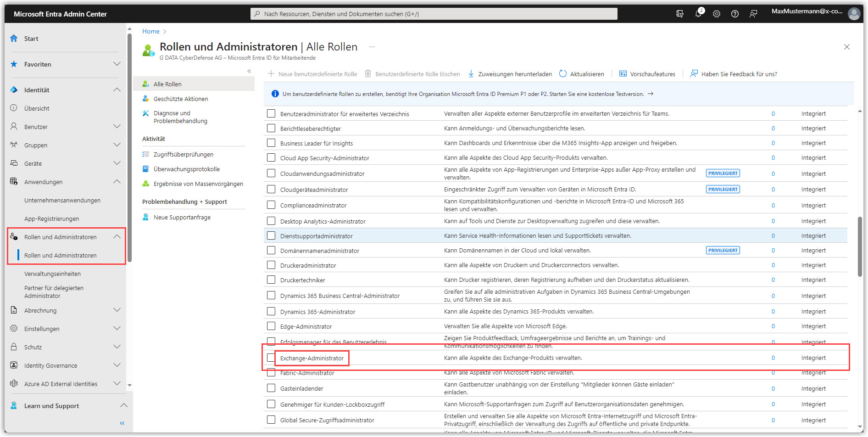Click the Benutzer person icon
Image resolution: width=868 pixels, height=437 pixels.
(14, 126)
